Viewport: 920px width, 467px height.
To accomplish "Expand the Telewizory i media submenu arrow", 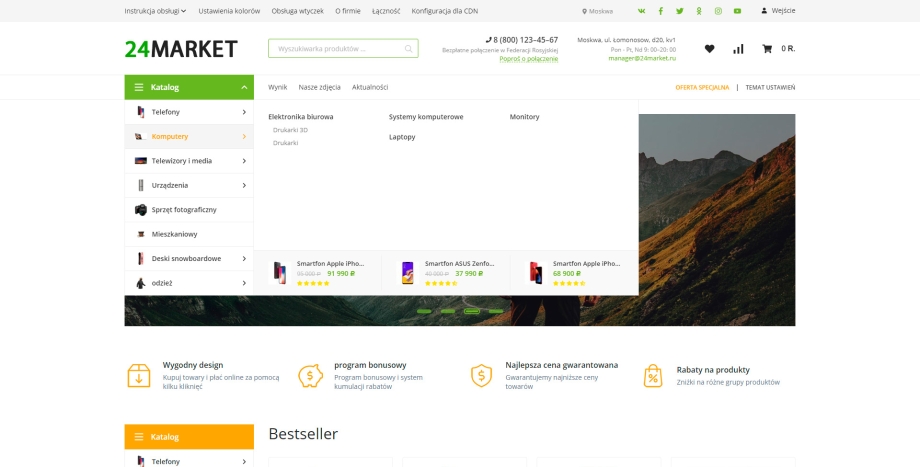I will click(244, 161).
